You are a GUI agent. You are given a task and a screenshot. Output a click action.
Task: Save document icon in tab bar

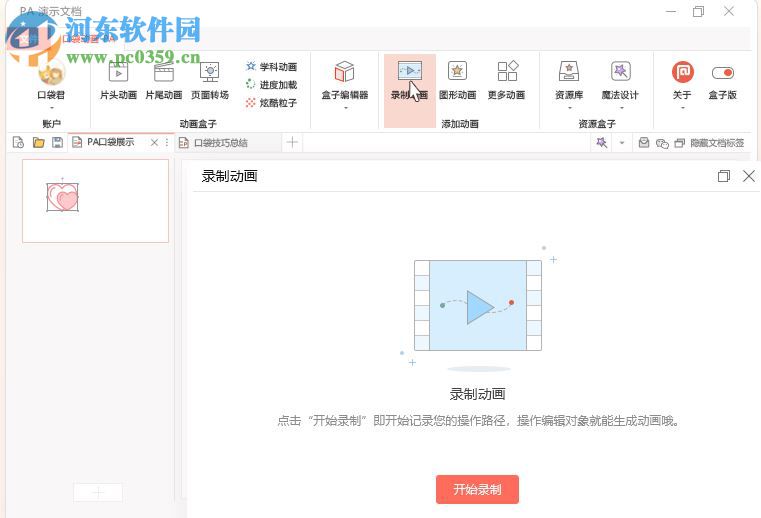tap(57, 142)
